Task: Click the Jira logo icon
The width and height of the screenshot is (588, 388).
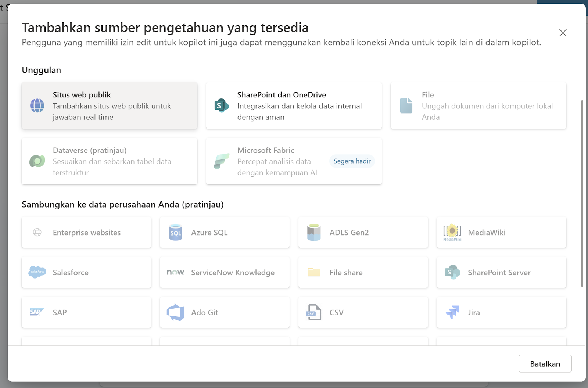Action: tap(452, 312)
